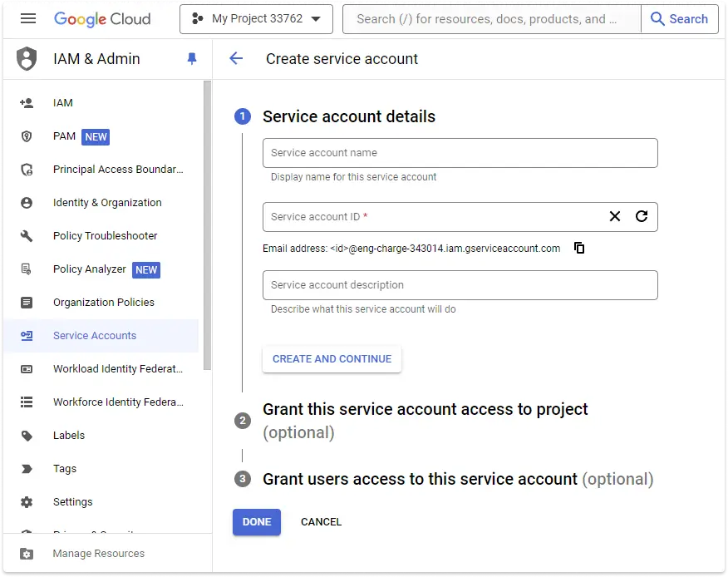Focus the Service account name field
This screenshot has width=728, height=577.
click(x=460, y=153)
